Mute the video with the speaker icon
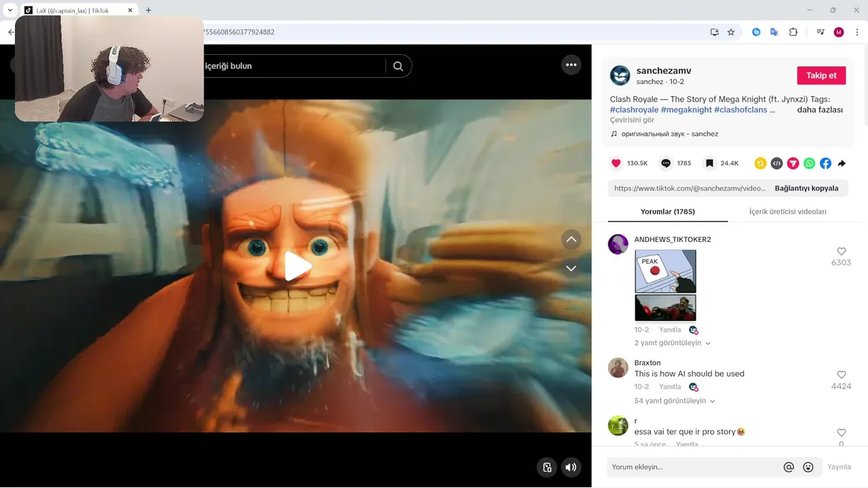 tap(571, 467)
